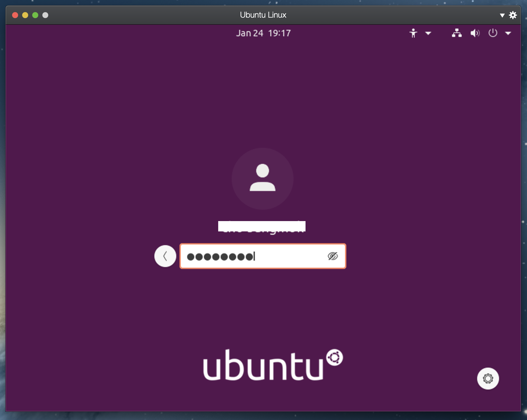Open session options gear button
The image size is (527, 420).
point(488,378)
